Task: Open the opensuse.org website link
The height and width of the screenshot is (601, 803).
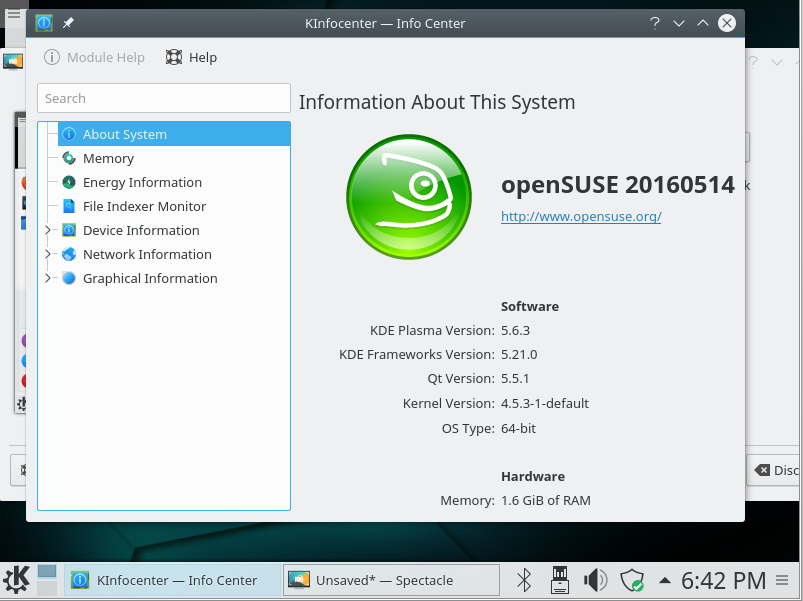Action: tap(581, 217)
